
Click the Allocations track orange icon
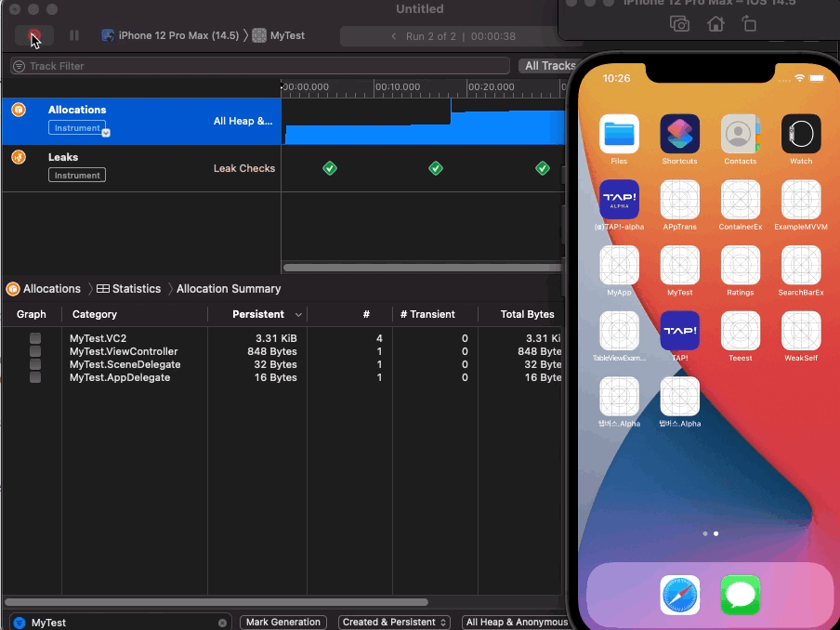(19, 110)
